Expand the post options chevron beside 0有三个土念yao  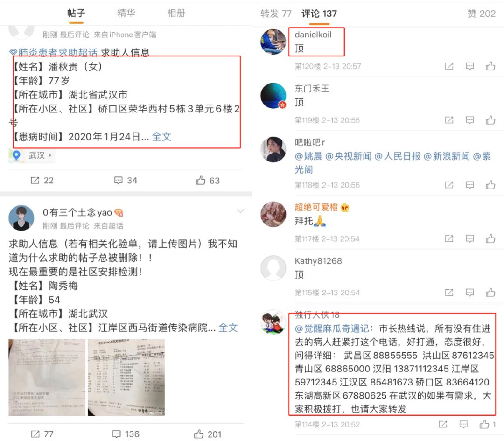coord(240,211)
